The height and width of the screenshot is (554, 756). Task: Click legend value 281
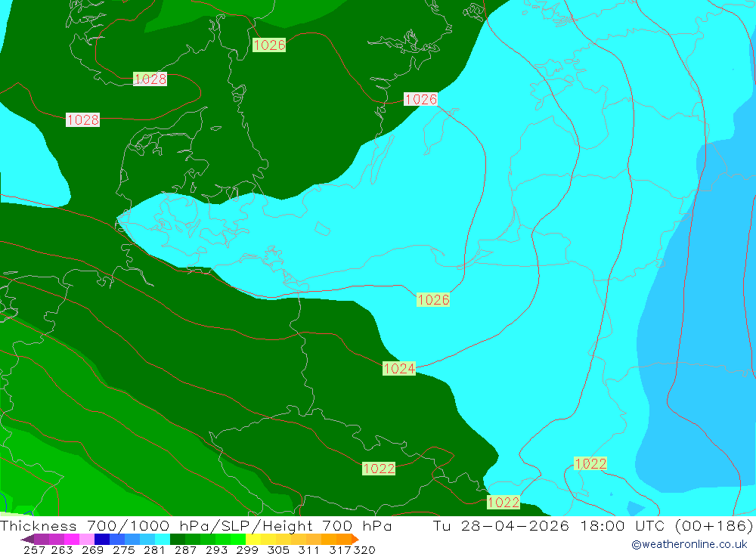[153, 549]
